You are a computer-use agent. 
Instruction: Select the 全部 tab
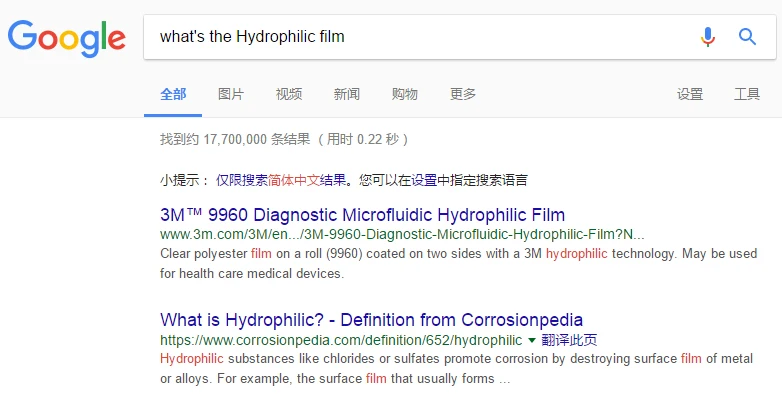173,94
